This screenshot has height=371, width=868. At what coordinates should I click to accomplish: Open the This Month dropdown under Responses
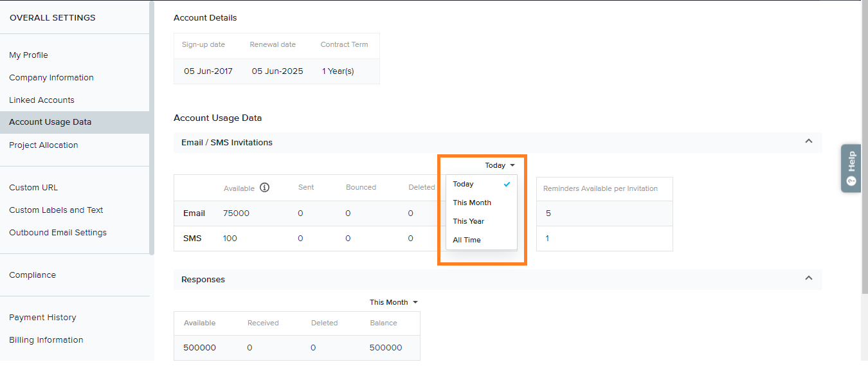pyautogui.click(x=393, y=302)
